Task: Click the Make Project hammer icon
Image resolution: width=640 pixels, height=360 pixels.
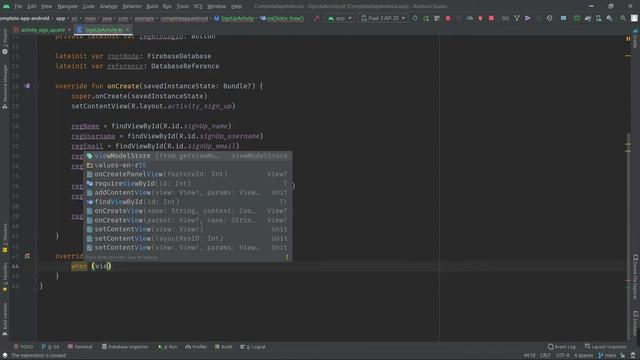Action: point(317,18)
